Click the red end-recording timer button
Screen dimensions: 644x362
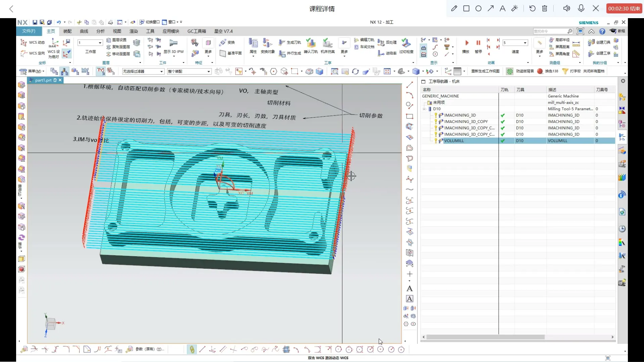click(x=624, y=8)
